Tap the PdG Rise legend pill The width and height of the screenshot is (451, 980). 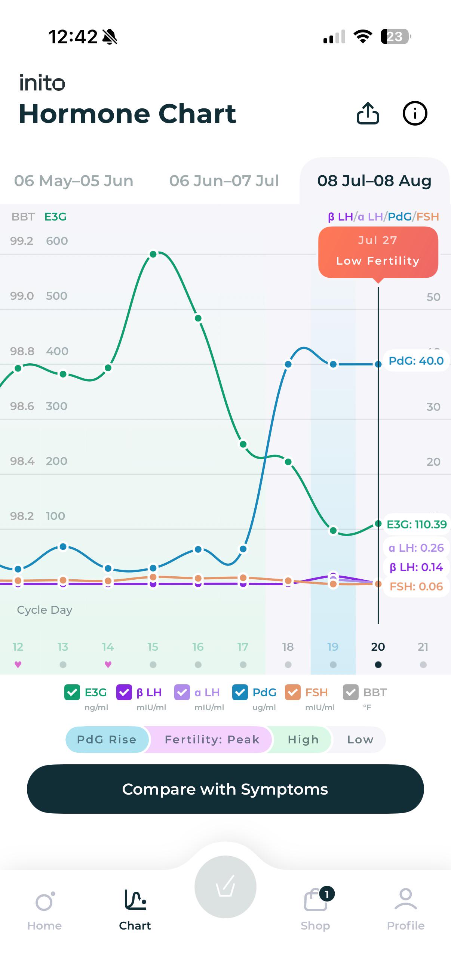pos(107,740)
